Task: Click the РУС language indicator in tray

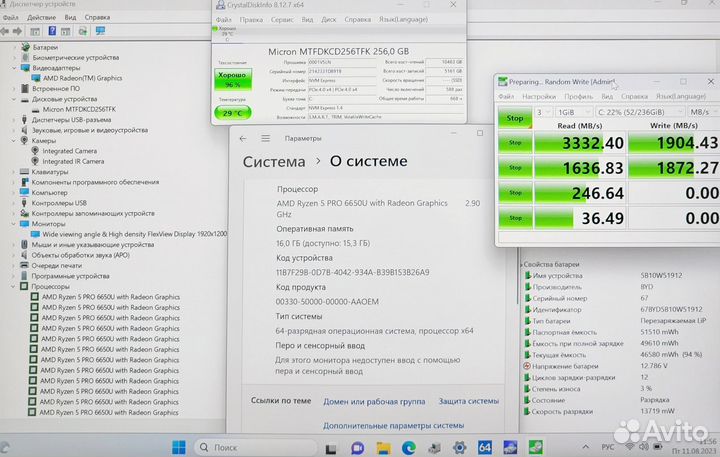Action: pos(608,447)
